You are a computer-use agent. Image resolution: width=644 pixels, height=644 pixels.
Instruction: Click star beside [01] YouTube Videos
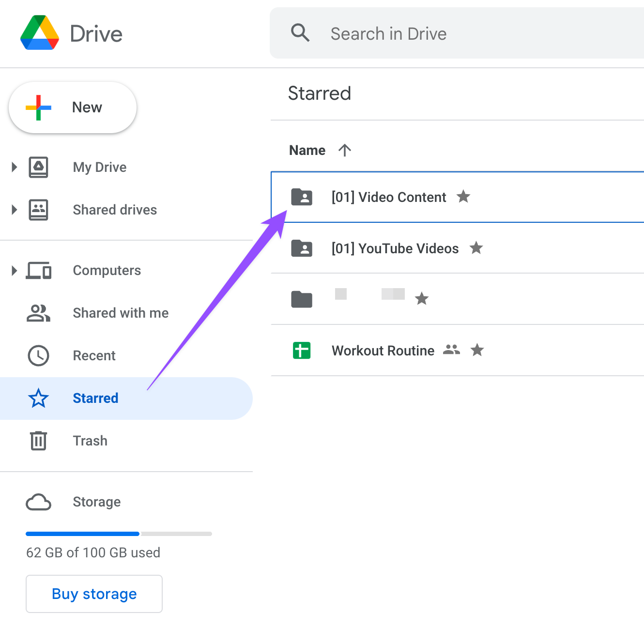476,248
